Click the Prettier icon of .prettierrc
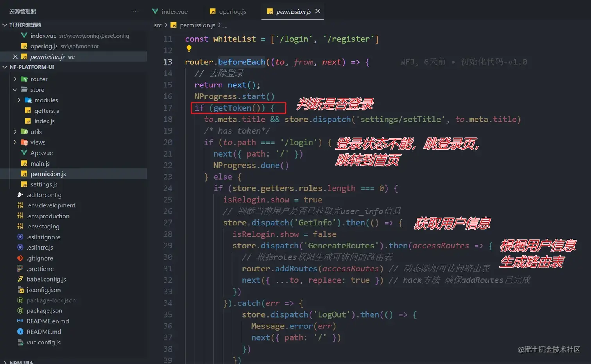This screenshot has width=591, height=364. click(x=20, y=269)
